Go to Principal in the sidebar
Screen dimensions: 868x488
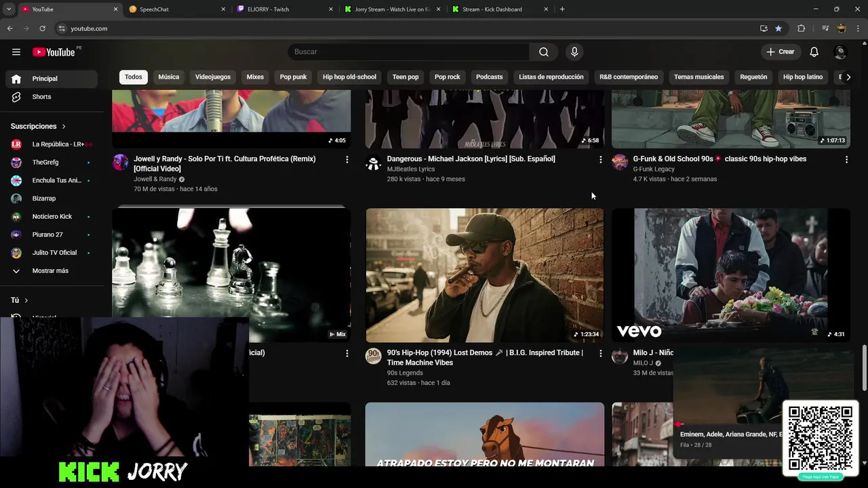coord(52,79)
